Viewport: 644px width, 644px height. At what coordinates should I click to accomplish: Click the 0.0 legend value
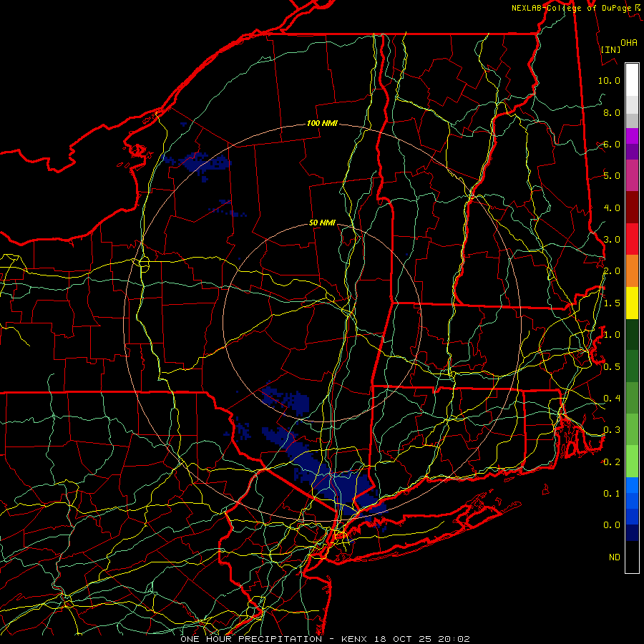click(612, 525)
